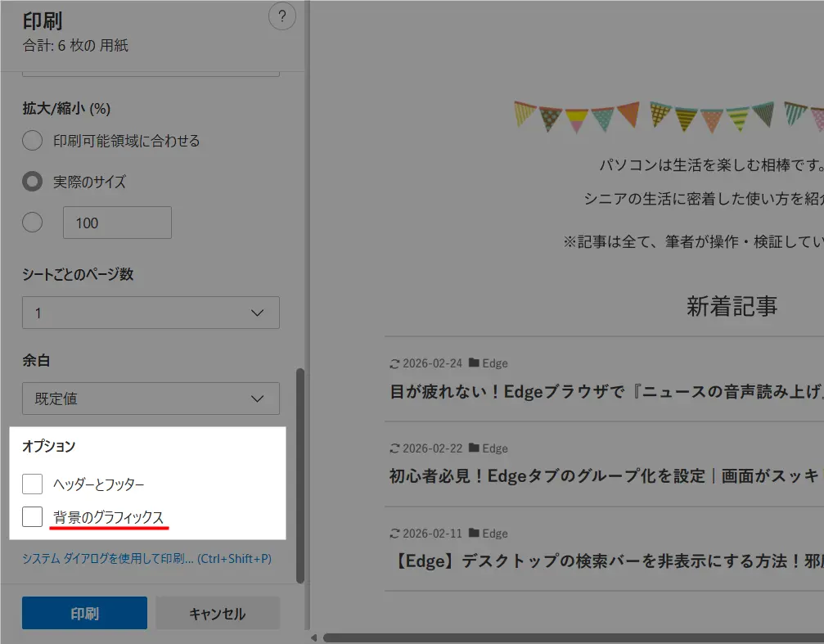Enable the ヘッダーとフッター checkbox
The image size is (824, 644).
pyautogui.click(x=32, y=484)
